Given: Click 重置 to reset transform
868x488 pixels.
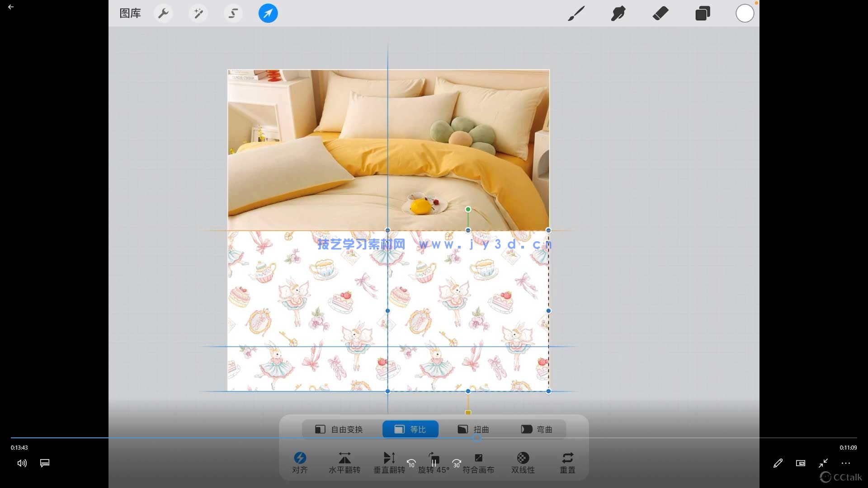Looking at the screenshot, I should click(567, 462).
